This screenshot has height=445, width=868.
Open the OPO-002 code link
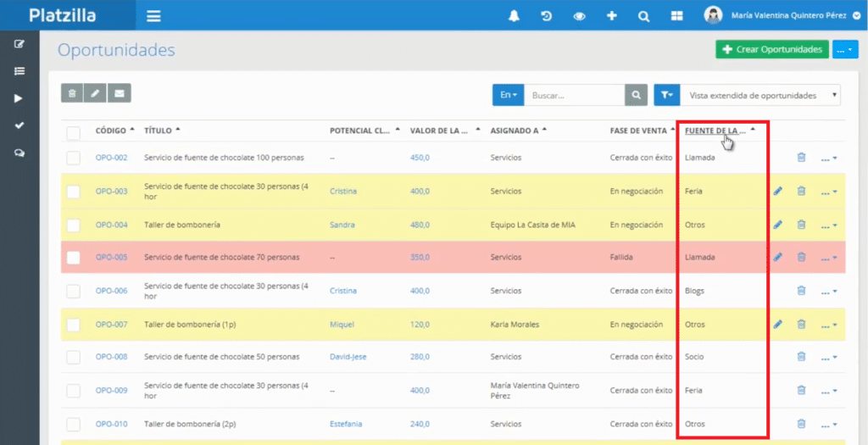point(111,158)
